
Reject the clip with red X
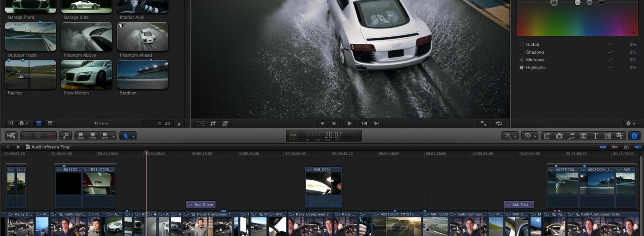coord(50,136)
